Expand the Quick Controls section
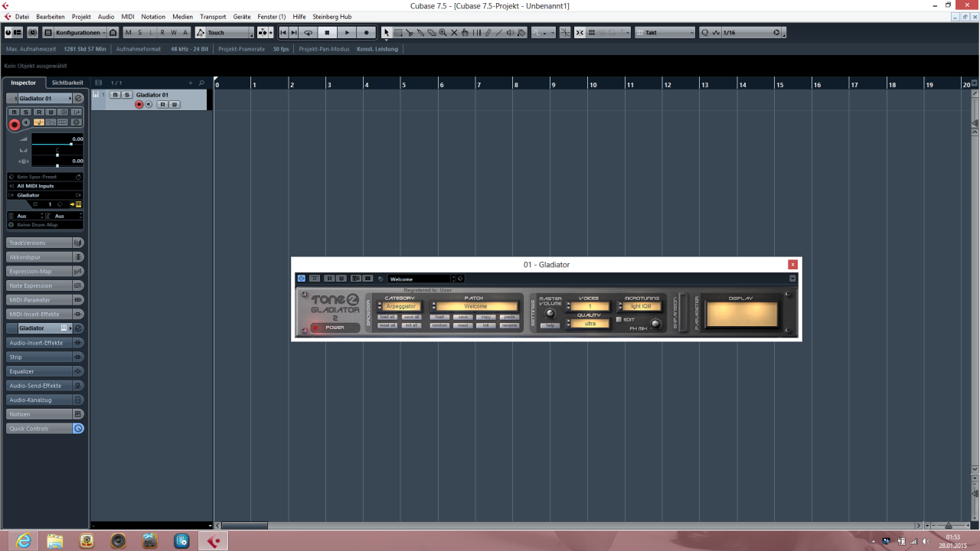The image size is (980, 551). (x=45, y=429)
